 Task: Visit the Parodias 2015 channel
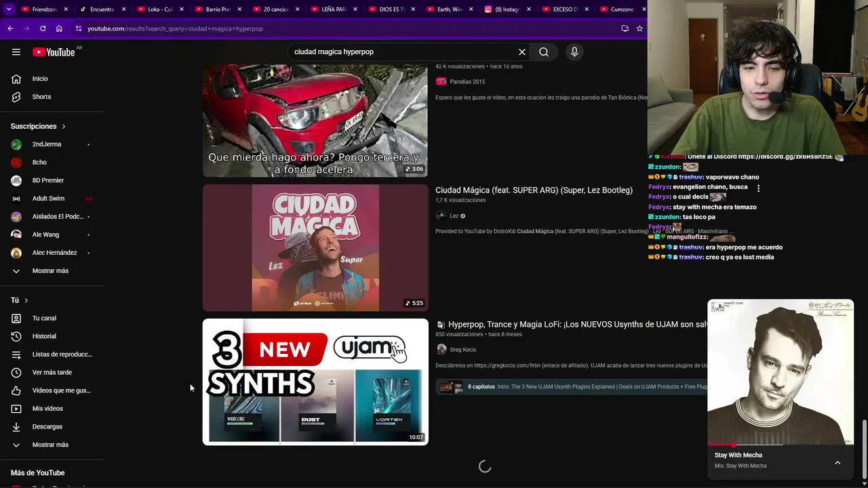point(467,82)
